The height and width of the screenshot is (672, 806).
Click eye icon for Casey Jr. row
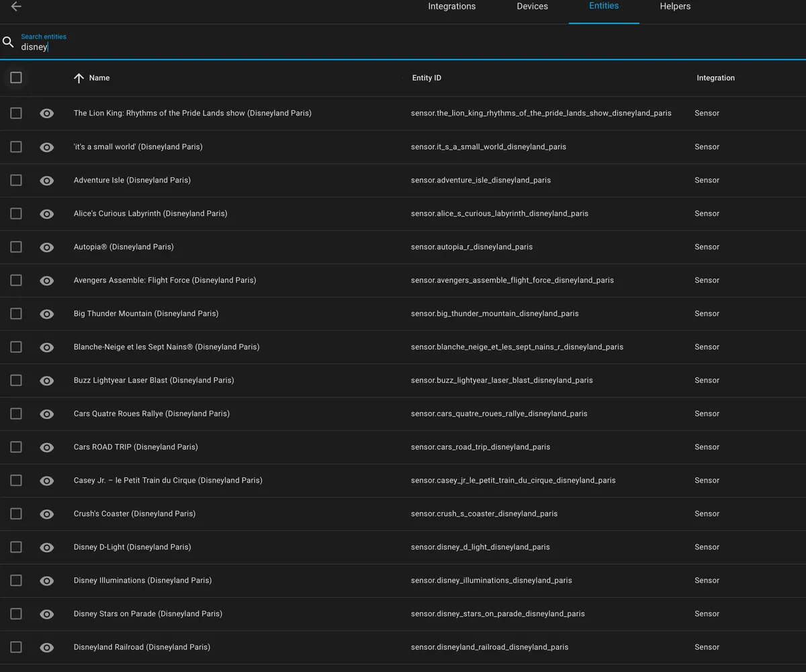click(46, 481)
